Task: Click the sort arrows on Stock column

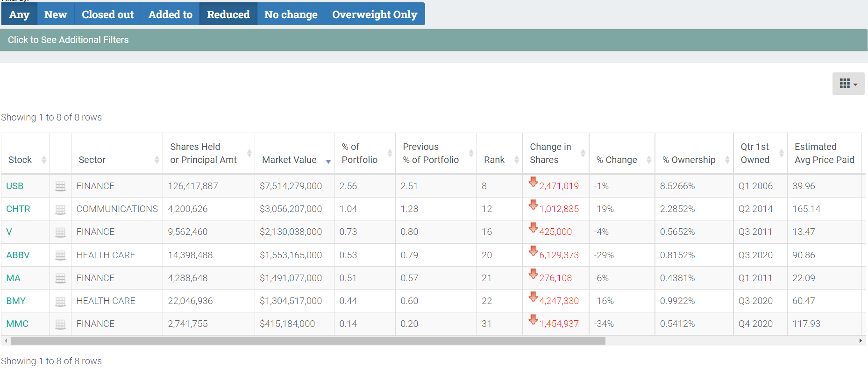Action: (44, 160)
